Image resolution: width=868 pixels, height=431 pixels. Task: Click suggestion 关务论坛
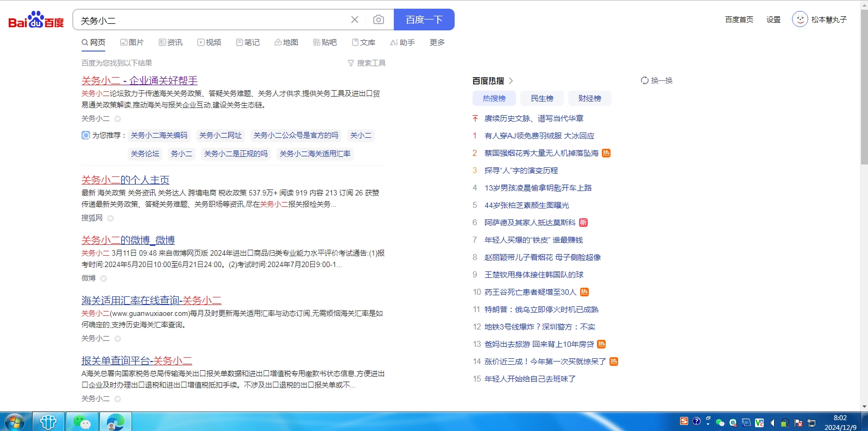point(145,154)
